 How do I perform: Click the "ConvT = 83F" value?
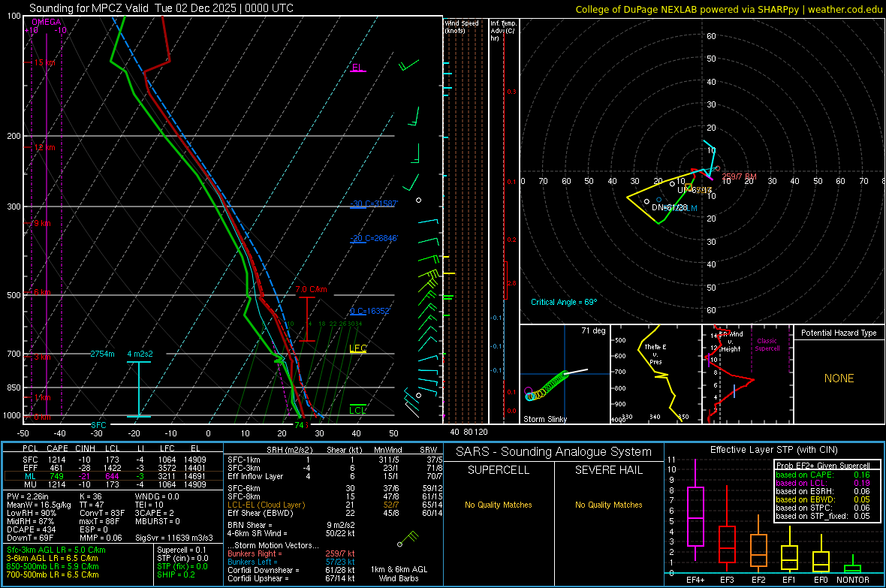pos(102,514)
